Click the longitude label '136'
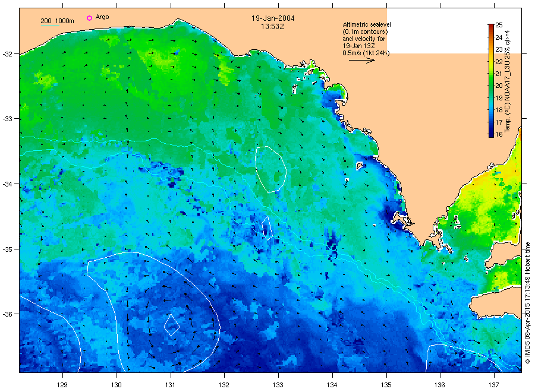The image size is (535, 392). point(440,385)
